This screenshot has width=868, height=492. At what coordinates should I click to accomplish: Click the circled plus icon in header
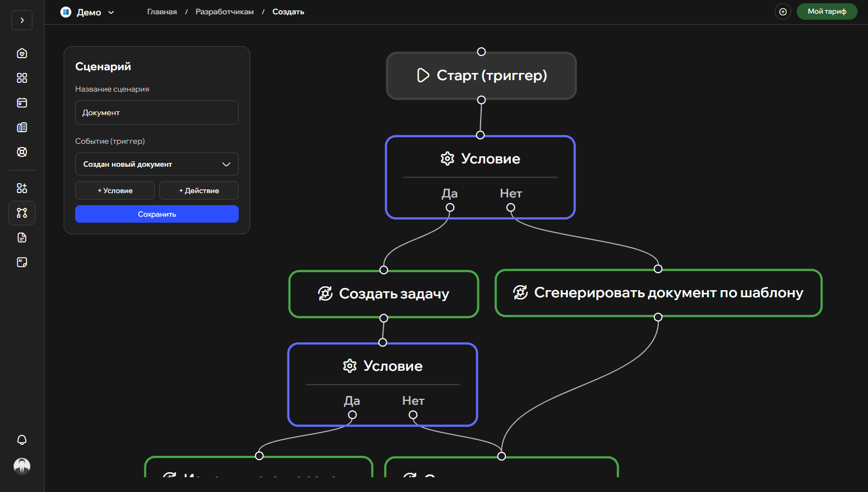(x=783, y=12)
